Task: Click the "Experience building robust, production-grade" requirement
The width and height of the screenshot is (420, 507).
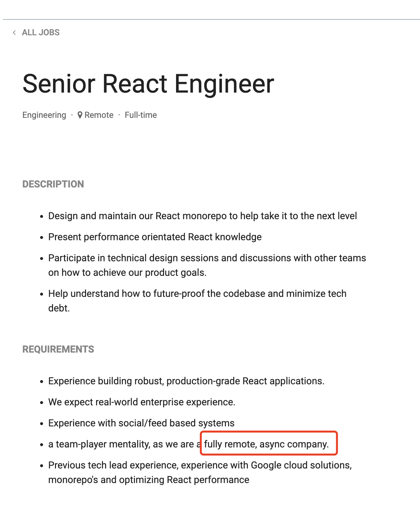Action: pos(186,381)
